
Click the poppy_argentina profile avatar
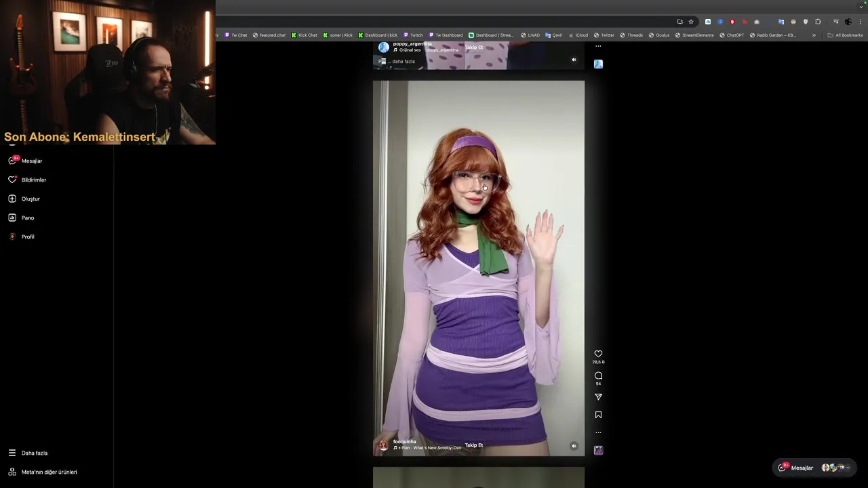[x=384, y=47]
